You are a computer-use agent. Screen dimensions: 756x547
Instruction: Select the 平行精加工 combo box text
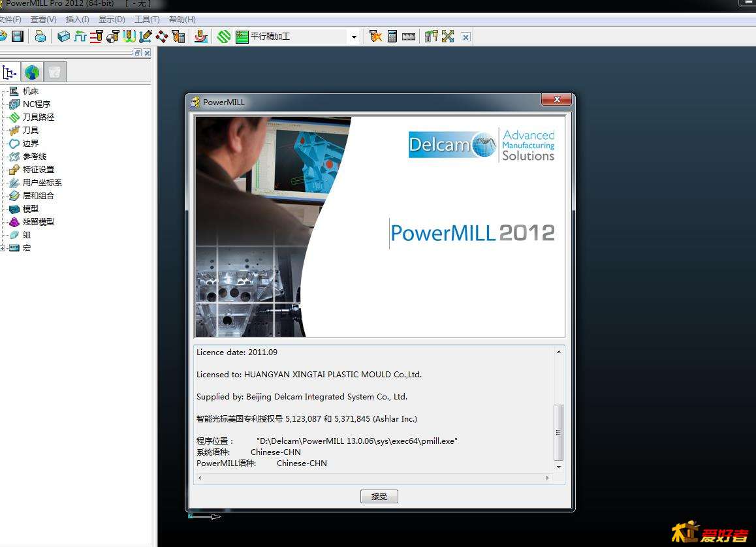[x=270, y=37]
